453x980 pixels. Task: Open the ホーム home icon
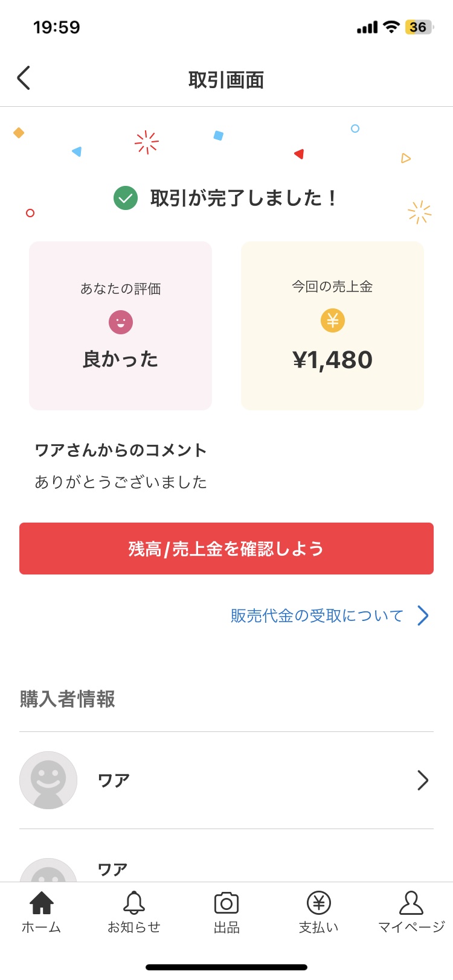(x=42, y=903)
